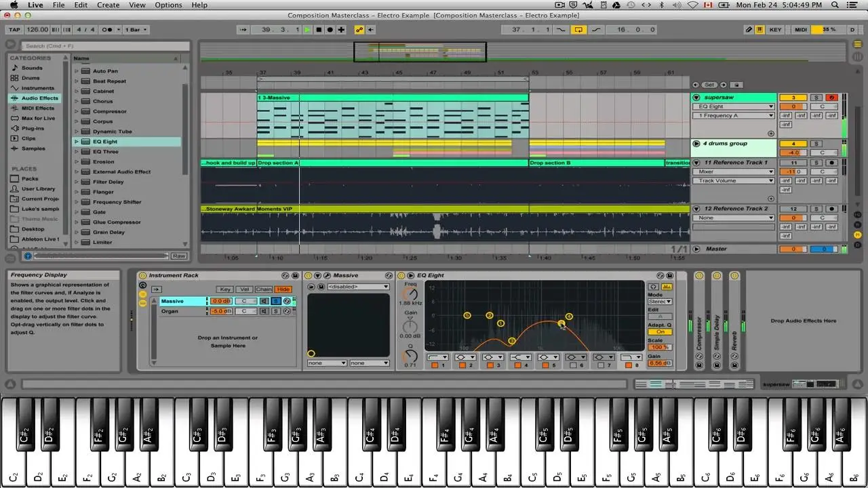Select Sounds category in browser

pos(32,68)
